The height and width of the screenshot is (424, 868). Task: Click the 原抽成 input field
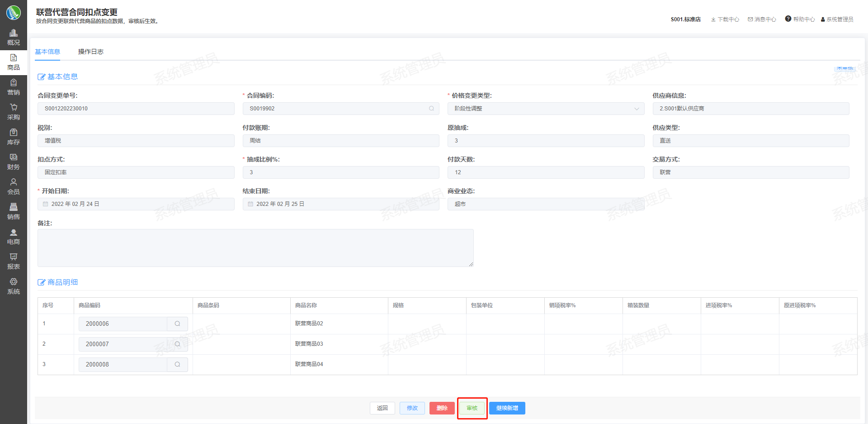546,141
